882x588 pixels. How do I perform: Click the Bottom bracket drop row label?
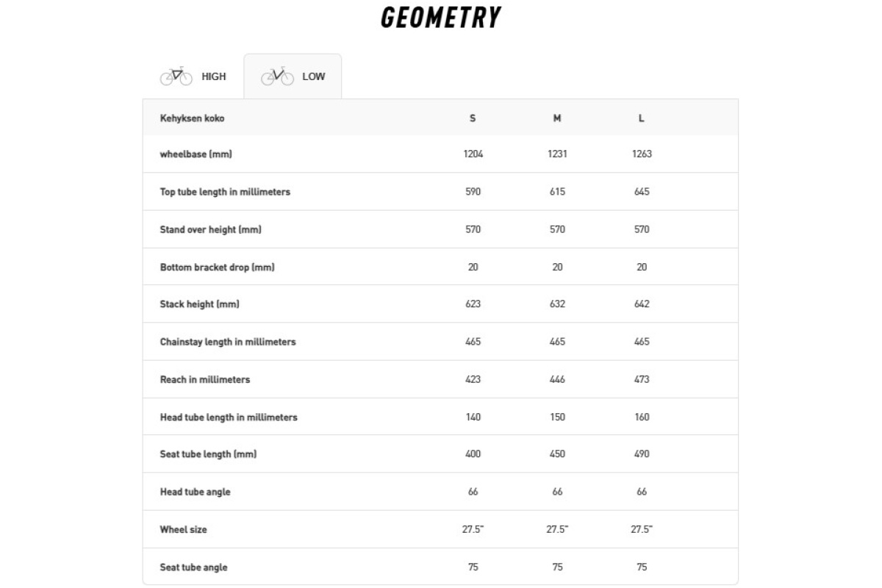(217, 268)
